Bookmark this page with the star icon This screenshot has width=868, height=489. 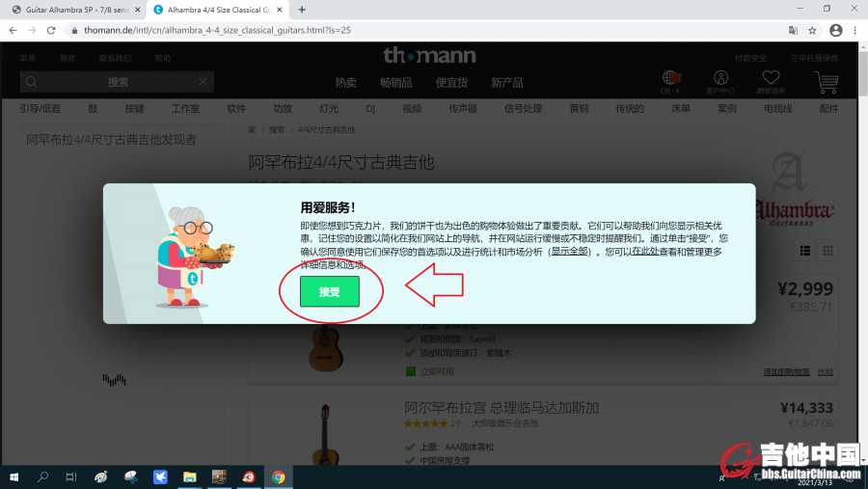(x=812, y=31)
